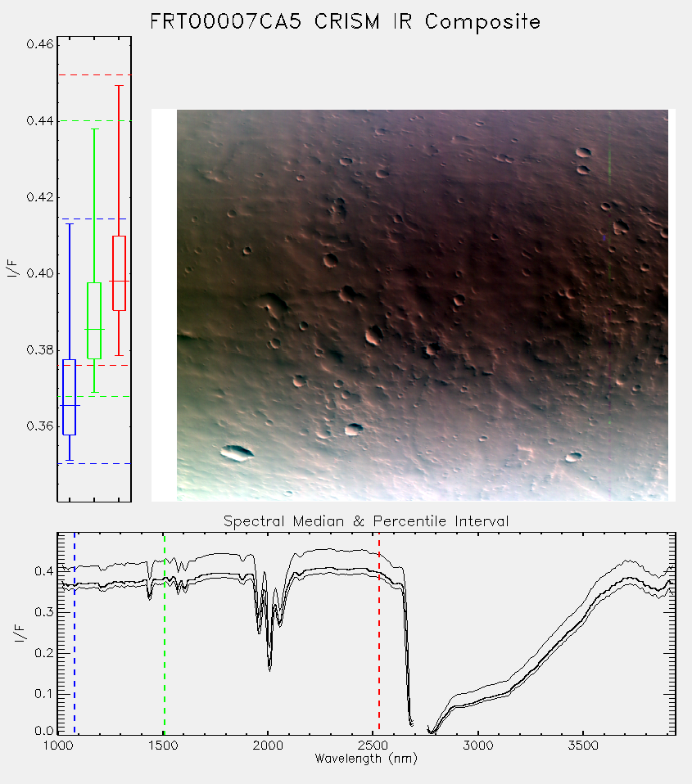The width and height of the screenshot is (692, 784).
Task: Click the white strip left of Mars image
Action: click(164, 305)
